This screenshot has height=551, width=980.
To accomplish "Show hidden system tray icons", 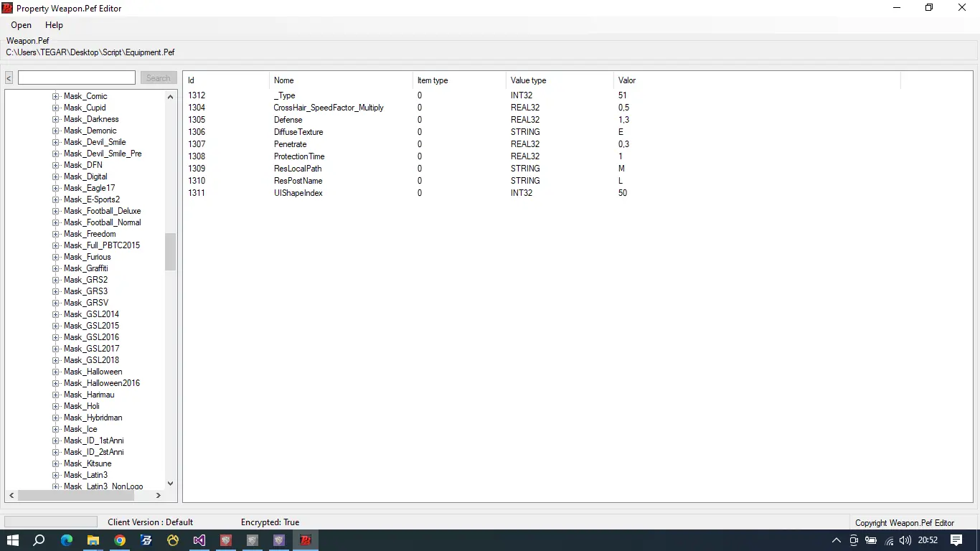I will 837,540.
